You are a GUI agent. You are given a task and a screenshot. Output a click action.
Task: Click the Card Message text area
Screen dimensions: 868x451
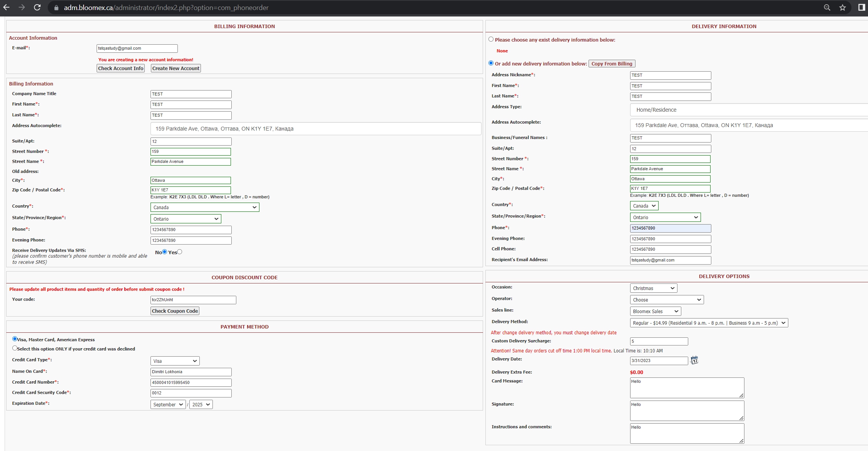(x=687, y=387)
